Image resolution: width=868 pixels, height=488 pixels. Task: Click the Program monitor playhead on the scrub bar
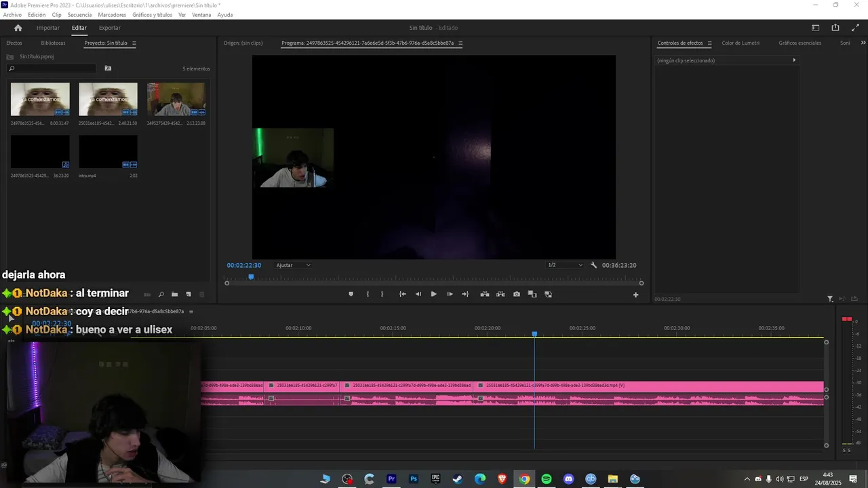[251, 277]
